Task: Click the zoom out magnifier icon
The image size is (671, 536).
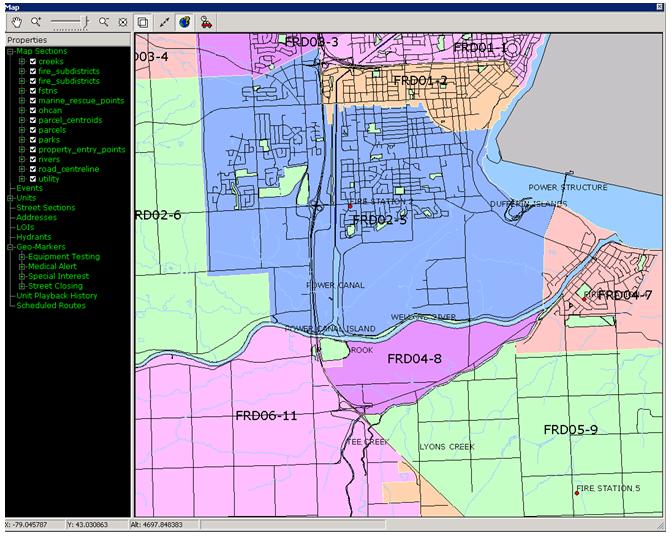Action: 104,20
